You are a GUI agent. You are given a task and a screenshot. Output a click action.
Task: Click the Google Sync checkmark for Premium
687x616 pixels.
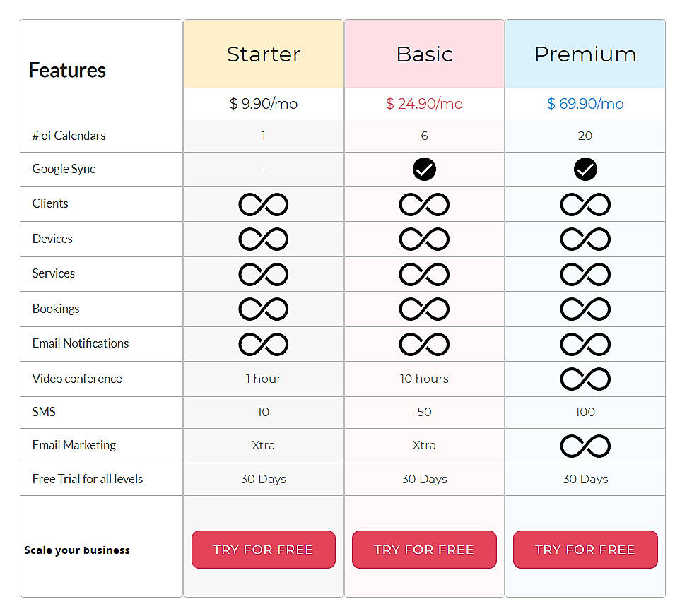coord(585,170)
